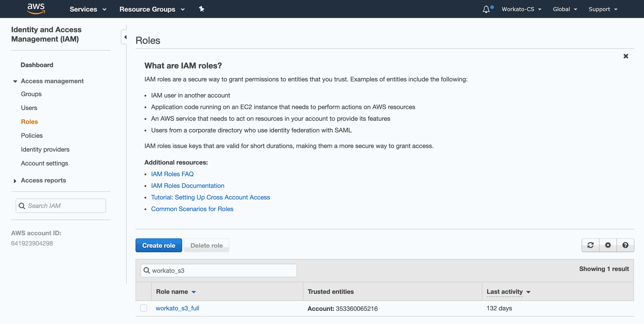Image resolution: width=644 pixels, height=324 pixels.
Task: Click the help question mark icon
Action: (x=625, y=245)
